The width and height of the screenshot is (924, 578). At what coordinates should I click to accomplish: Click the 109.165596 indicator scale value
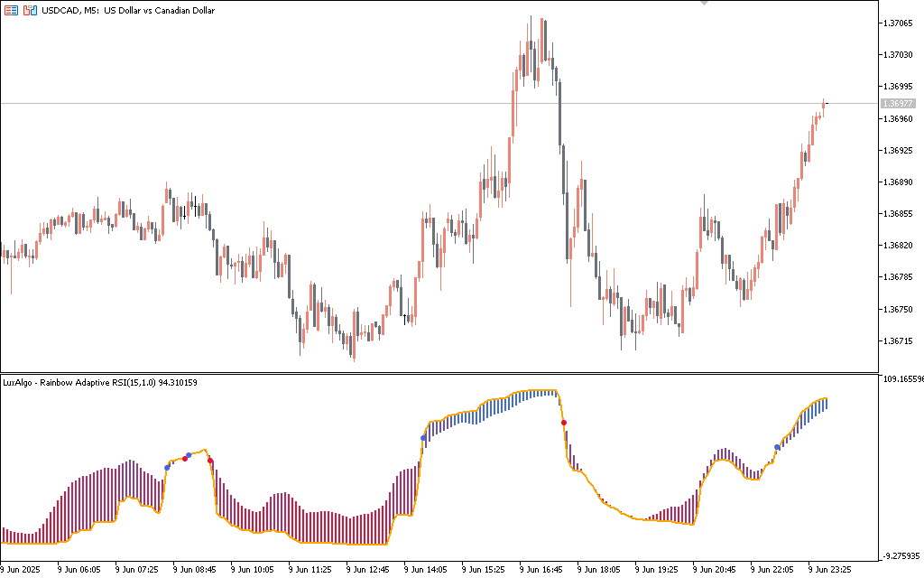(901, 379)
